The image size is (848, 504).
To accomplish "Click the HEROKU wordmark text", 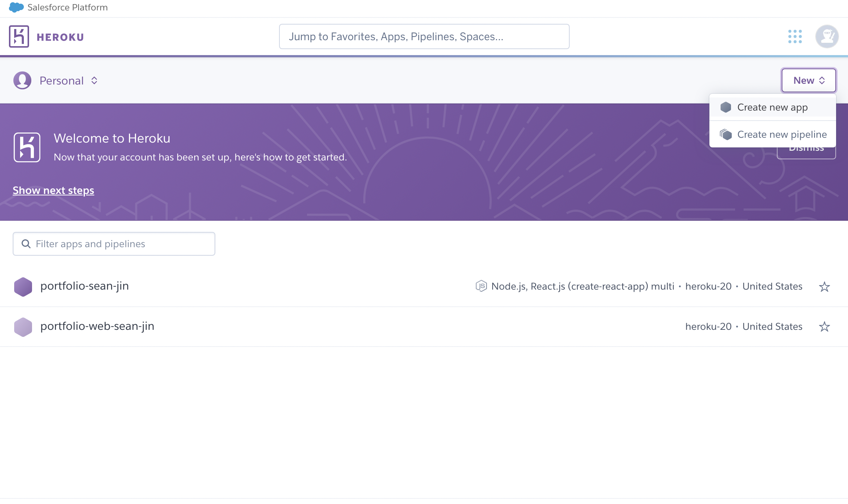I will (60, 37).
